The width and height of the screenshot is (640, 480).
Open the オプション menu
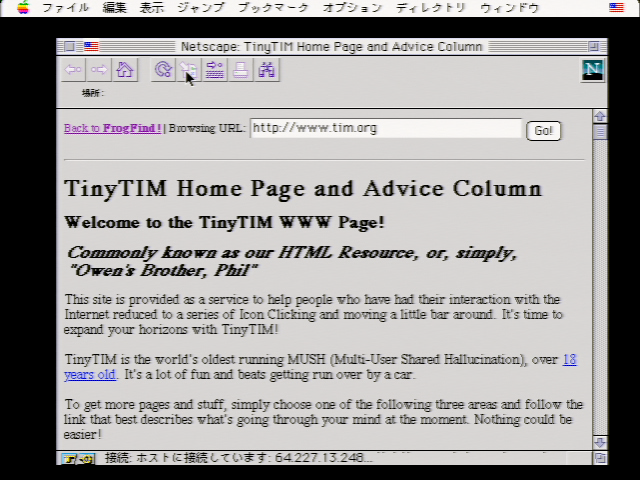tap(352, 8)
